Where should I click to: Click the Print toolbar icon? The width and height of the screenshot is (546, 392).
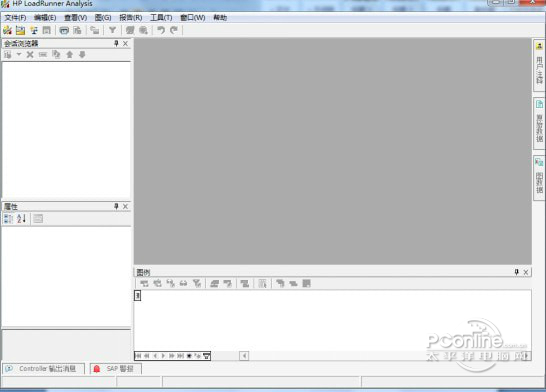click(x=64, y=31)
